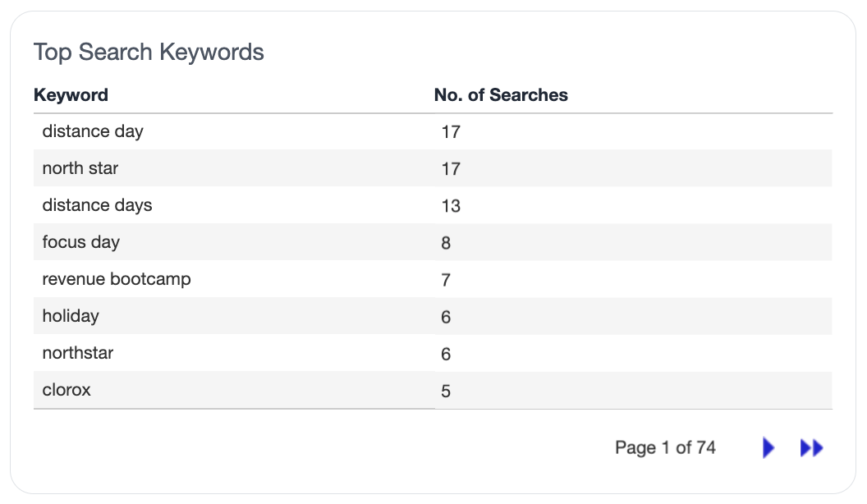
Task: Click the Keyword column header
Action: [x=71, y=95]
